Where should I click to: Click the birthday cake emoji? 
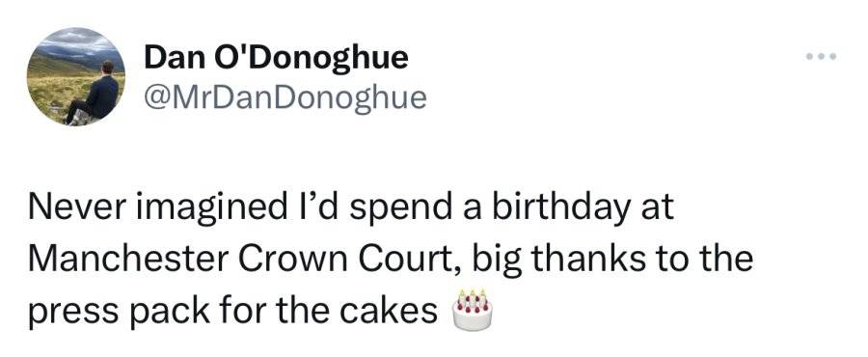pyautogui.click(x=473, y=310)
